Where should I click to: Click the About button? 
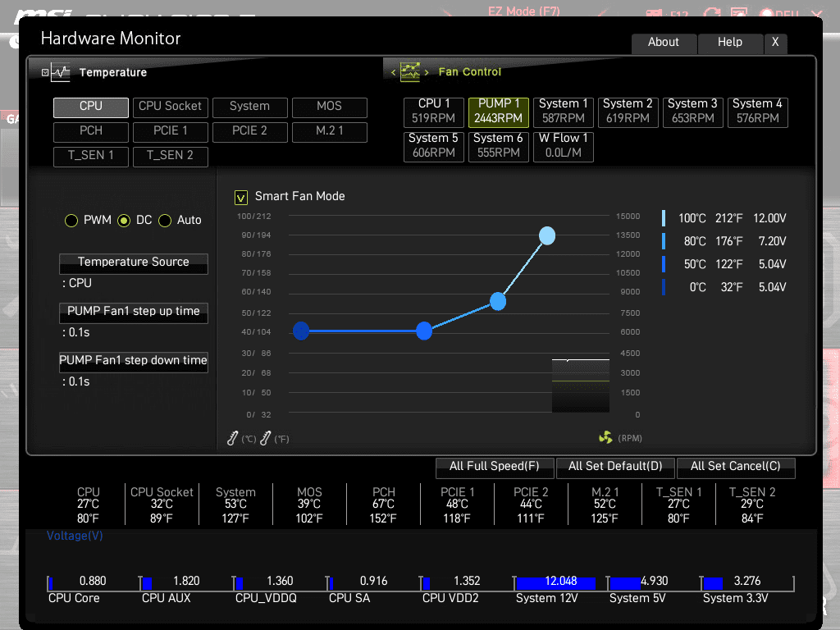[664, 43]
